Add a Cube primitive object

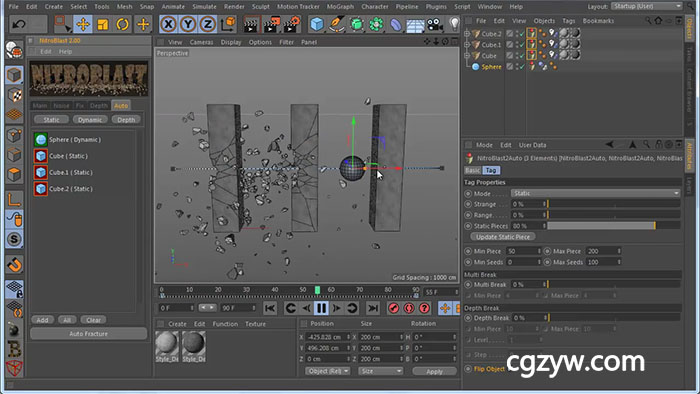(x=317, y=24)
